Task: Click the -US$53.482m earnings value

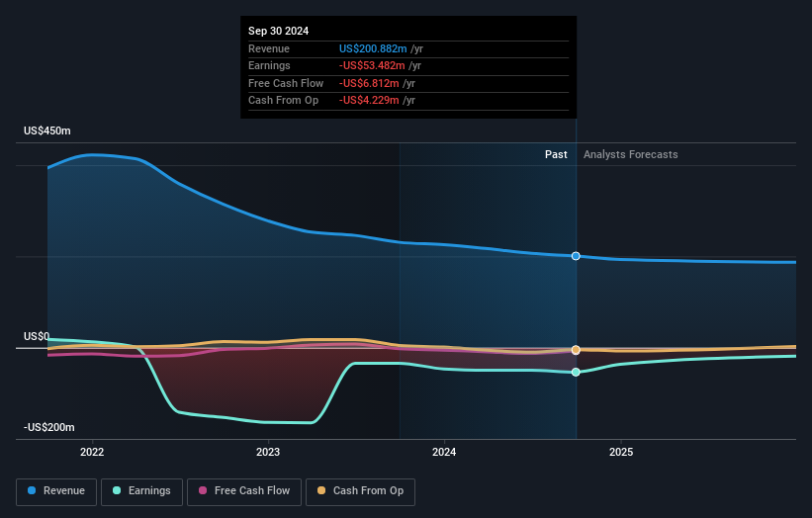Action: pyautogui.click(x=372, y=65)
